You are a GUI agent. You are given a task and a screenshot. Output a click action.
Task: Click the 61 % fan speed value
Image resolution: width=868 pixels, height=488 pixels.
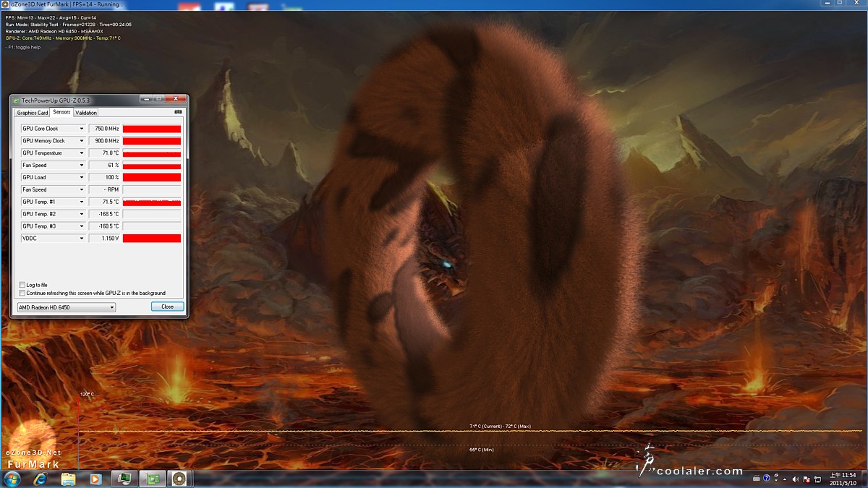(x=104, y=165)
